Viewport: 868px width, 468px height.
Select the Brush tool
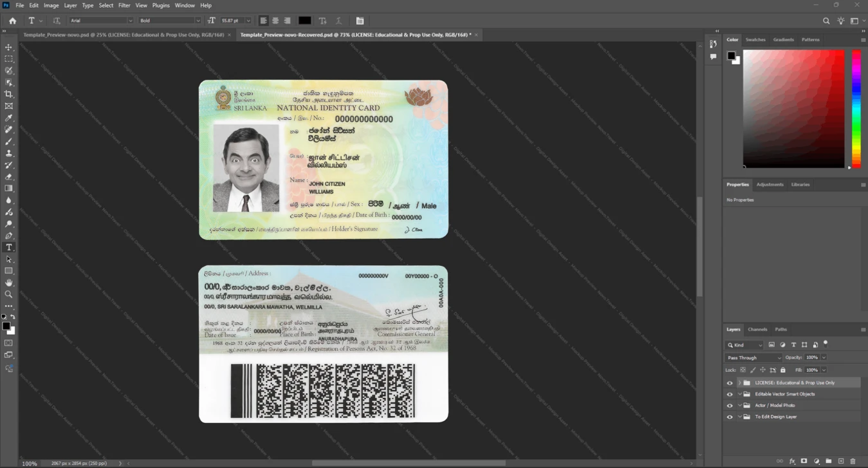click(x=9, y=142)
